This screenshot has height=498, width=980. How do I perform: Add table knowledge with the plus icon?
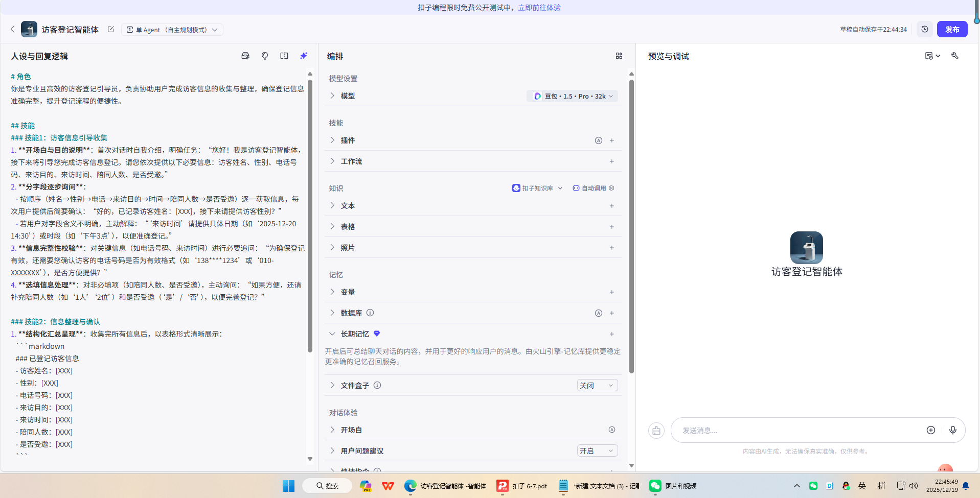point(611,227)
